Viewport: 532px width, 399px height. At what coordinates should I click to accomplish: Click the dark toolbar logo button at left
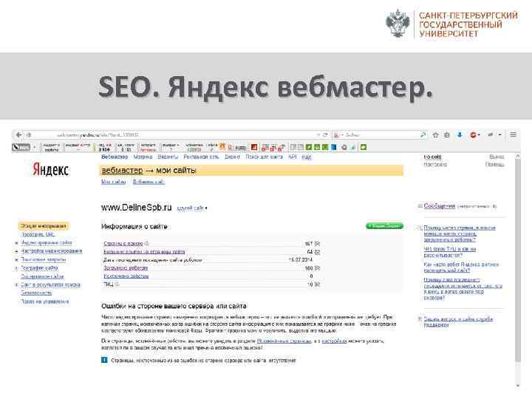pos(21,147)
